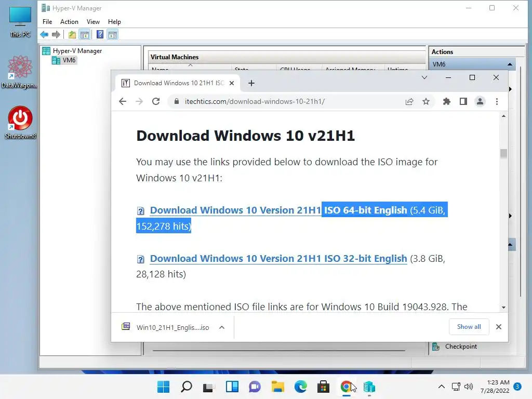This screenshot has height=399, width=532.
Task: Click the network tray icon
Action: pos(456,387)
